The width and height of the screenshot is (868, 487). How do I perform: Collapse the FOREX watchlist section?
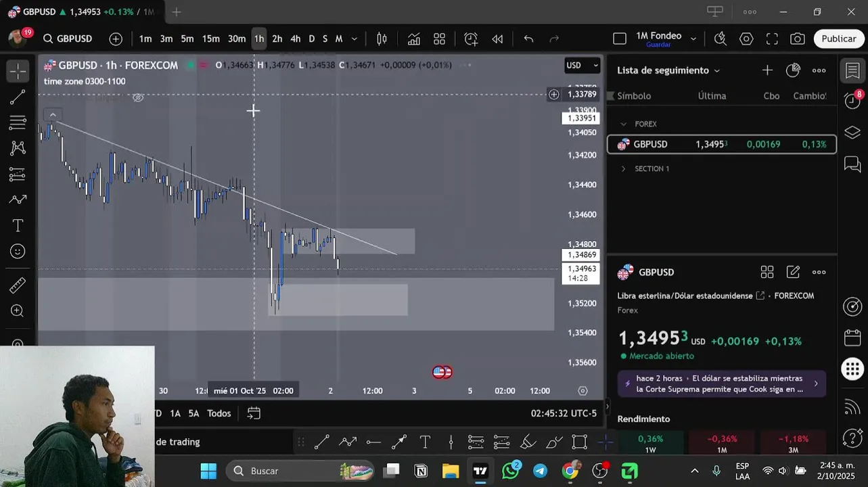point(623,124)
